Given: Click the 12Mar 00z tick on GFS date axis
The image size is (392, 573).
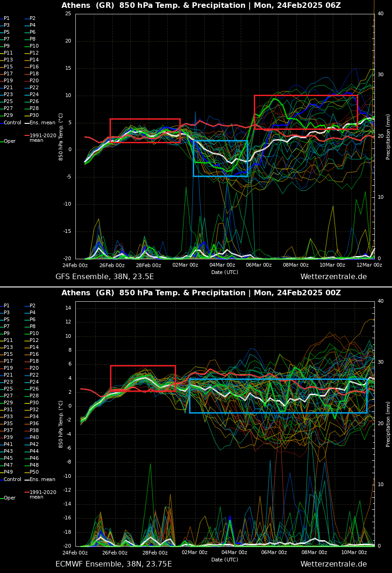Looking at the screenshot, I should click(369, 265).
